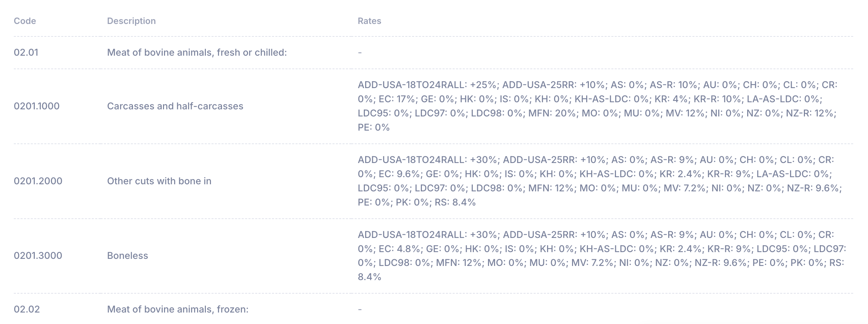Image resolution: width=868 pixels, height=324 pixels.
Task: Click "Meat of bovine animals, frozen" description
Action: pos(178,309)
